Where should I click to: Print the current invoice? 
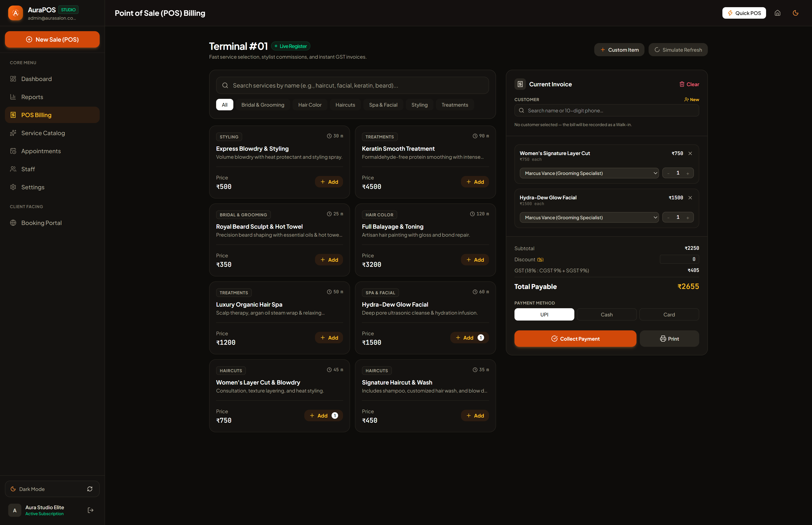coord(669,339)
